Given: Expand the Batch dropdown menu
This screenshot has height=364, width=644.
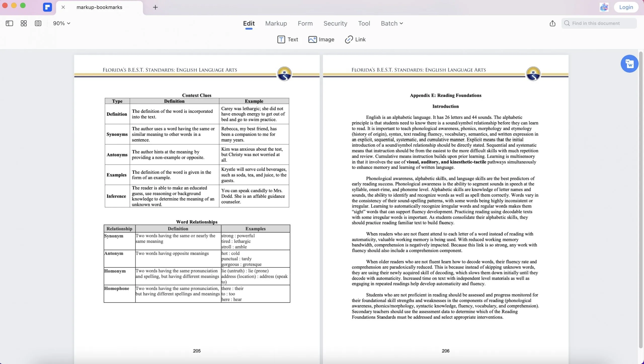Looking at the screenshot, I should coord(391,23).
